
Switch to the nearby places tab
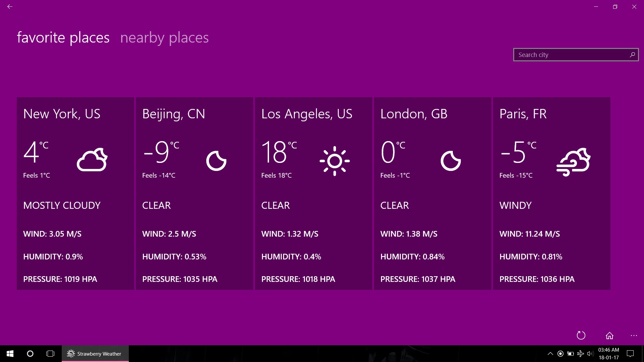point(164,38)
